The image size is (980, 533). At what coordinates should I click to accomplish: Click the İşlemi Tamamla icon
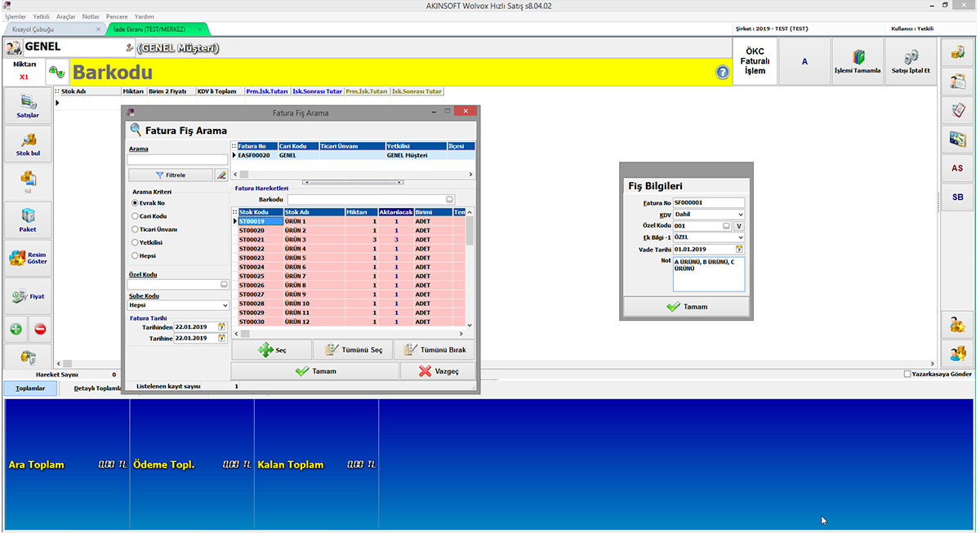(x=857, y=61)
